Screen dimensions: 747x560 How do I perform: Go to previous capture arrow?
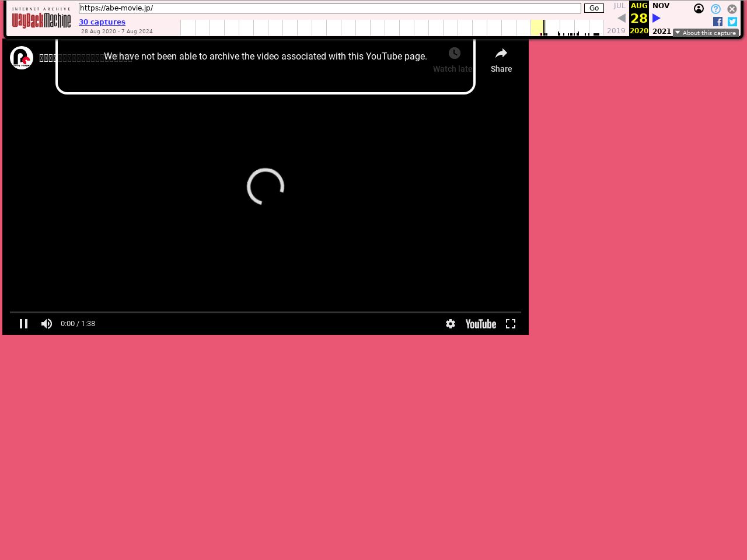click(622, 18)
